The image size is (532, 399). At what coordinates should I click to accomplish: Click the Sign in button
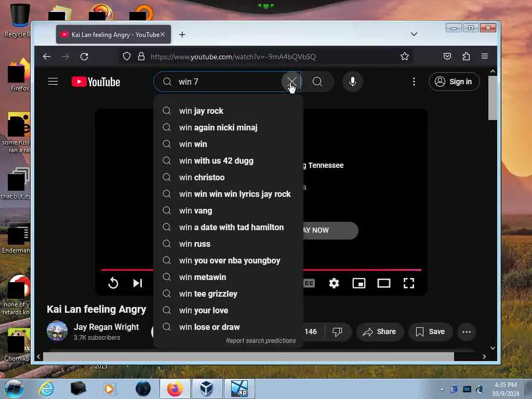[x=454, y=82]
